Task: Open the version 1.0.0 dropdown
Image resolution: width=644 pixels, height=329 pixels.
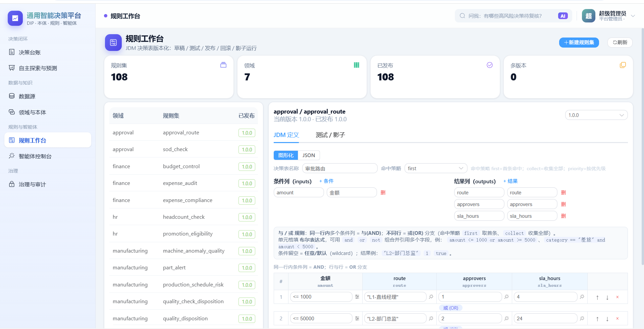Action: (x=596, y=115)
